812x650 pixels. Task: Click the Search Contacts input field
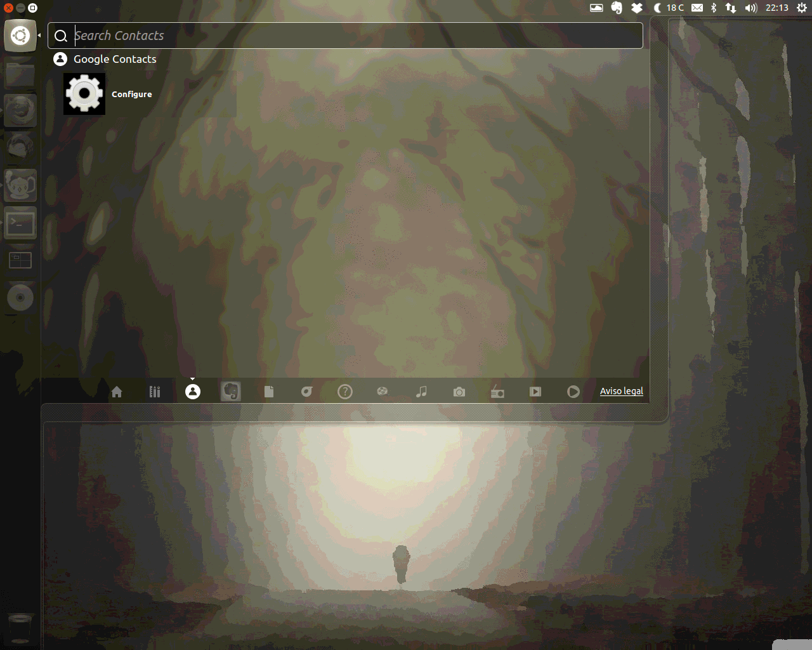point(345,36)
